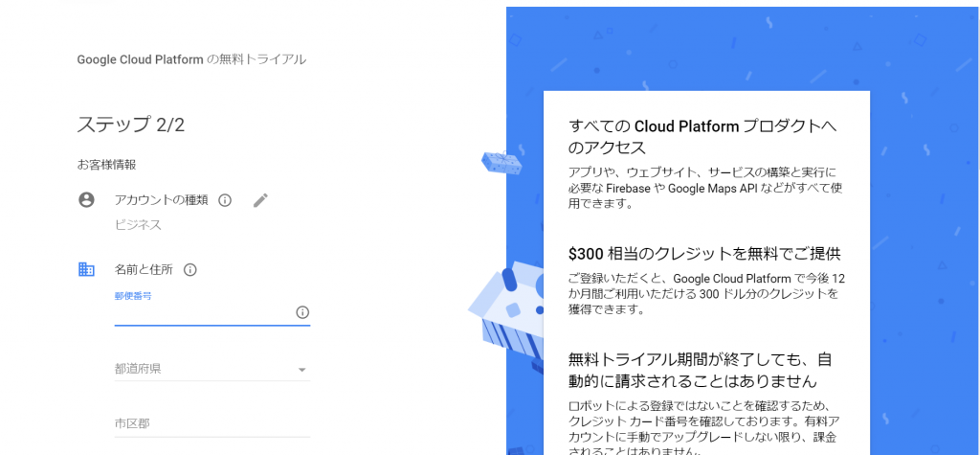
Task: Select the ビジネス account type text
Action: (x=138, y=225)
